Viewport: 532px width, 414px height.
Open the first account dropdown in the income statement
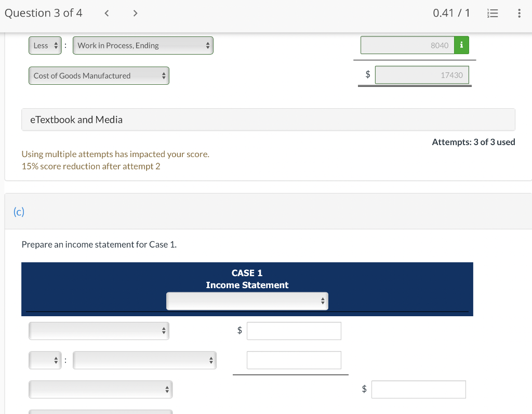[x=99, y=331]
